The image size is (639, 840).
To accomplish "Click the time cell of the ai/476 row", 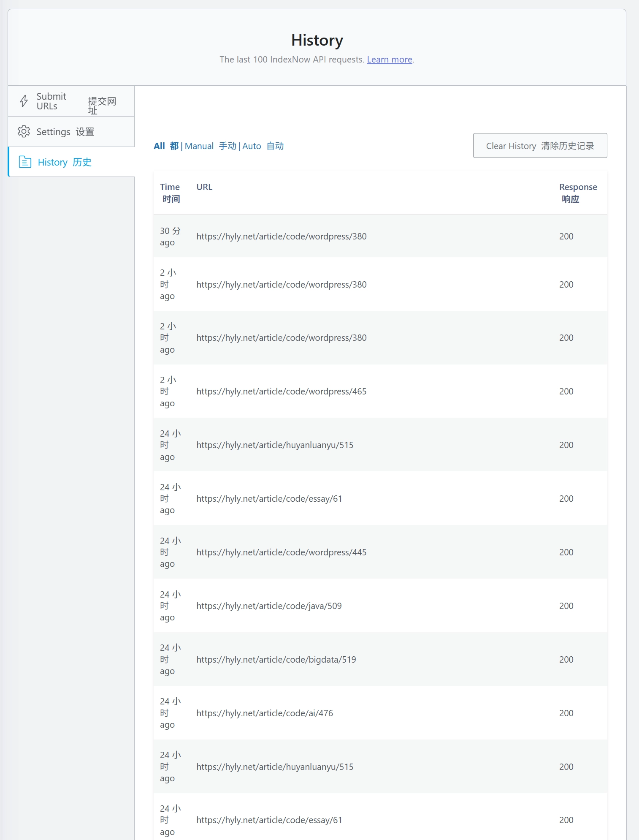I will tap(170, 713).
